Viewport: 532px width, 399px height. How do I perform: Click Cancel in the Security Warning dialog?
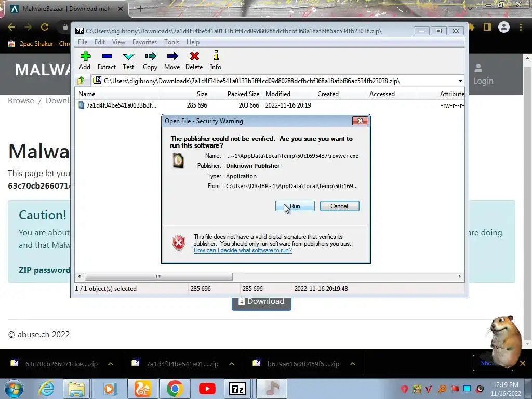click(339, 206)
